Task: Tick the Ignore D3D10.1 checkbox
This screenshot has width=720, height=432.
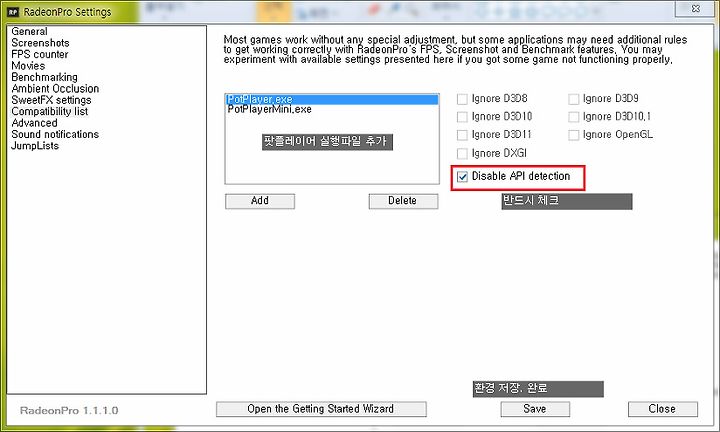Action: [574, 117]
